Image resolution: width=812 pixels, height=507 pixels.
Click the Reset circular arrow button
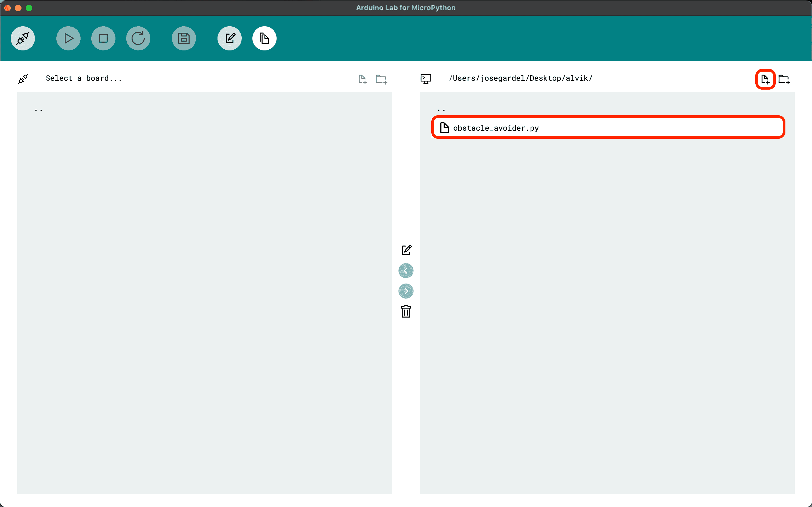pyautogui.click(x=138, y=39)
